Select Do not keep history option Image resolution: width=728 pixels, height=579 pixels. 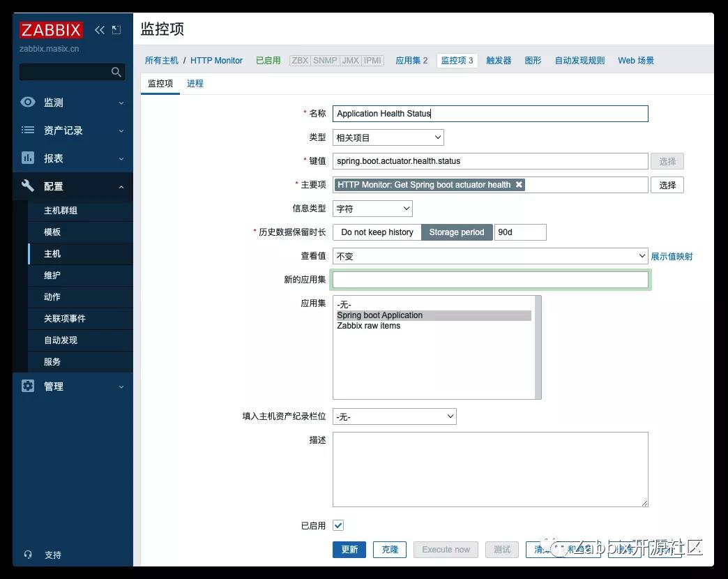pyautogui.click(x=377, y=232)
